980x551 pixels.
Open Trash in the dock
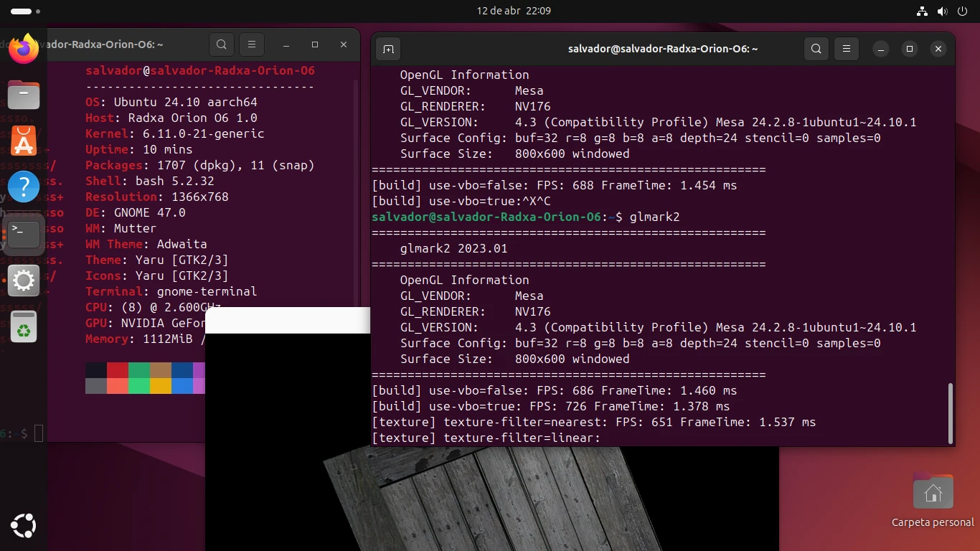[24, 327]
